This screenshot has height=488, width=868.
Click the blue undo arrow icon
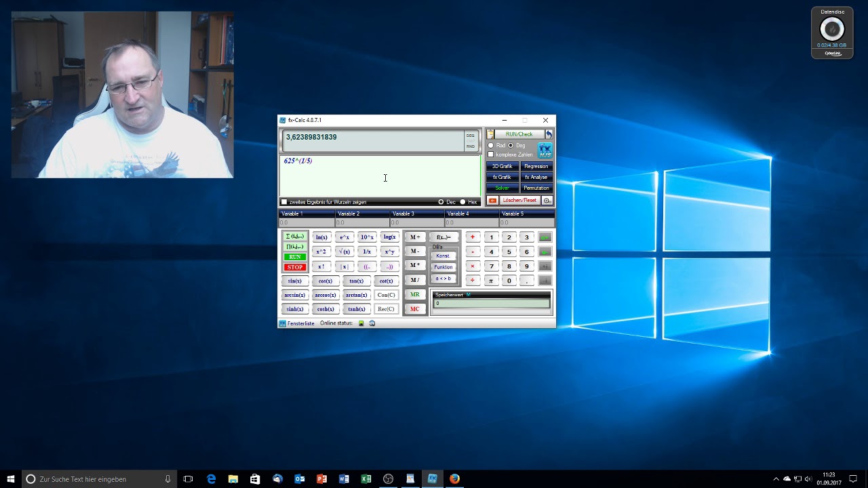pos(549,134)
